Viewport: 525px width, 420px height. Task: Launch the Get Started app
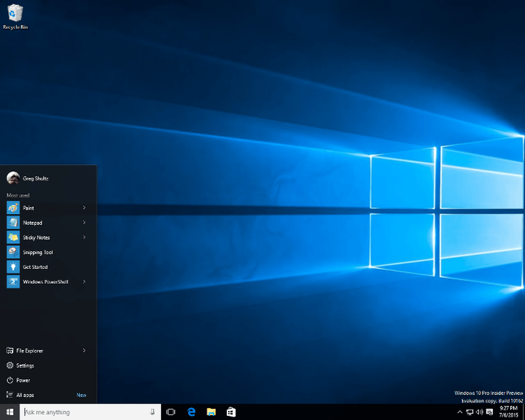[48, 267]
